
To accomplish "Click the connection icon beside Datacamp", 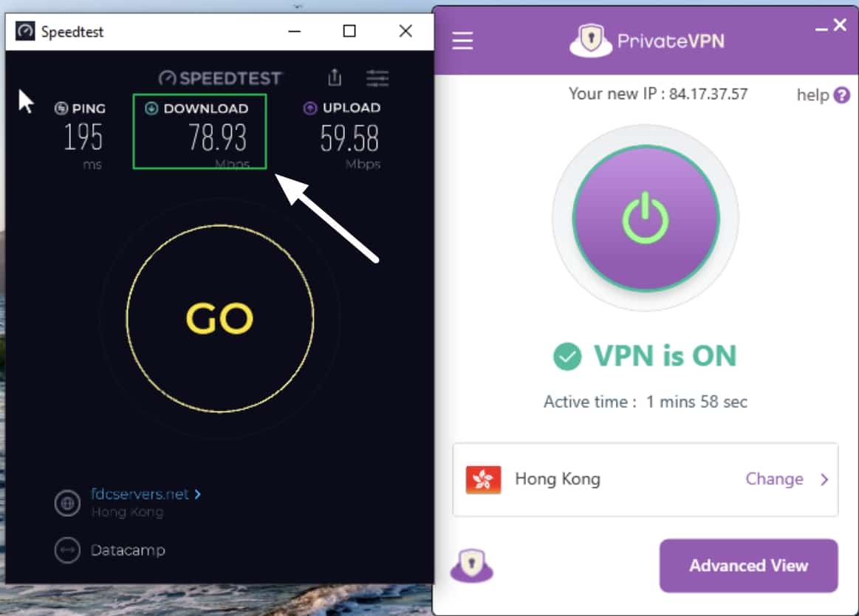I will tap(67, 550).
